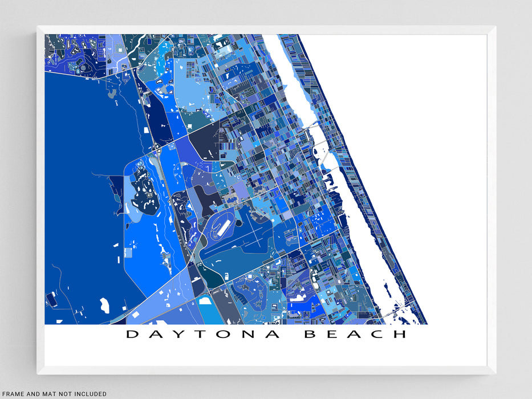Select the white oval lake in bottom-left map corner
The image size is (532, 399).
(x=104, y=306)
